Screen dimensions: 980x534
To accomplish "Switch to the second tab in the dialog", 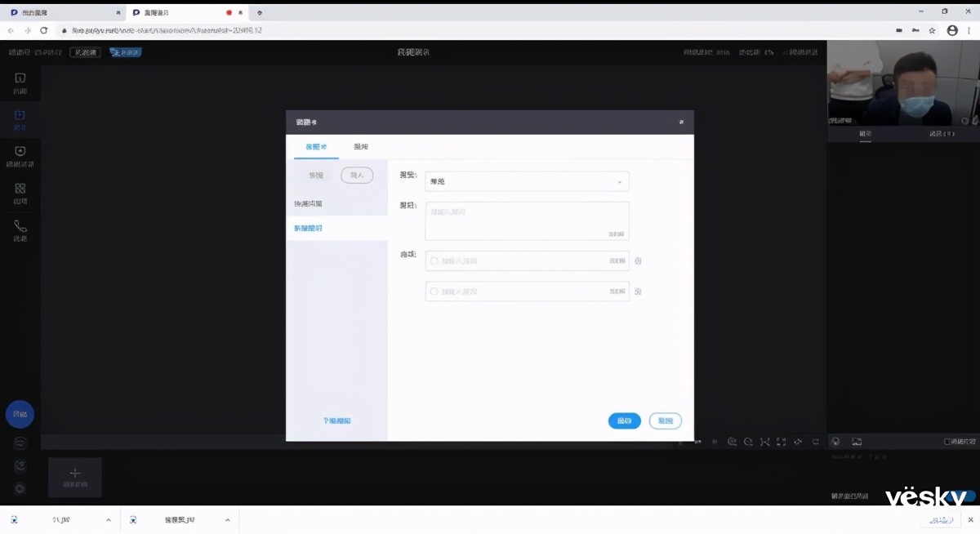I will (360, 147).
